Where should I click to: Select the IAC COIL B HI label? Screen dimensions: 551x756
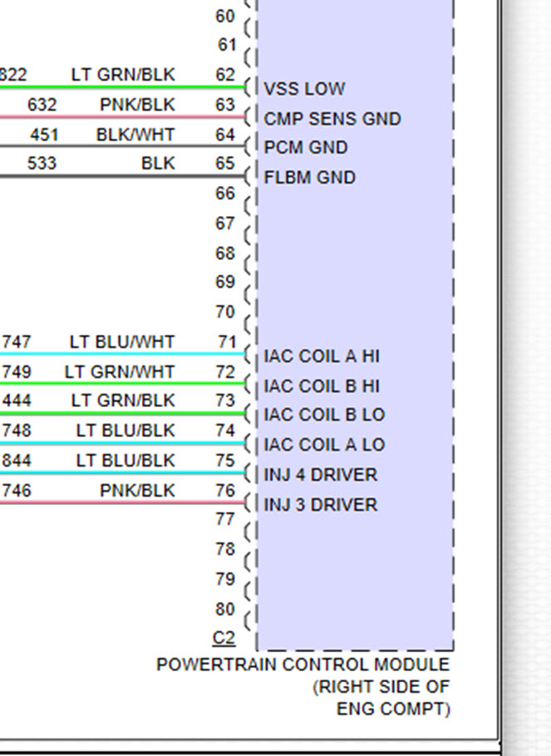click(322, 386)
